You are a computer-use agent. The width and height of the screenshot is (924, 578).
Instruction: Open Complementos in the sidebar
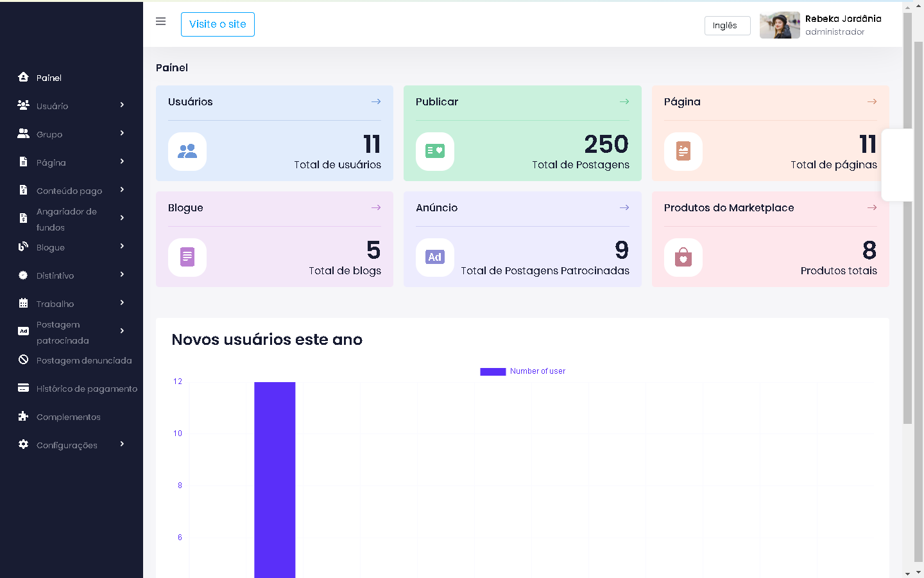(68, 417)
